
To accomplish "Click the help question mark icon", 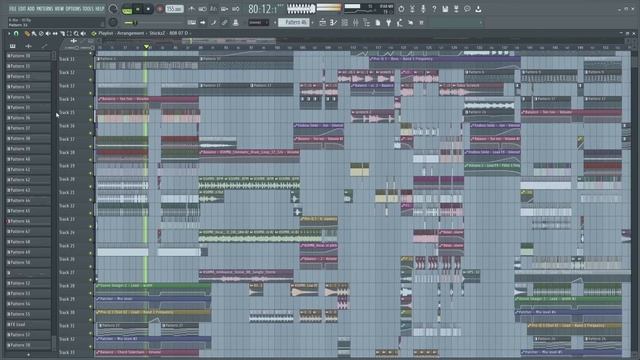I will [x=434, y=9].
